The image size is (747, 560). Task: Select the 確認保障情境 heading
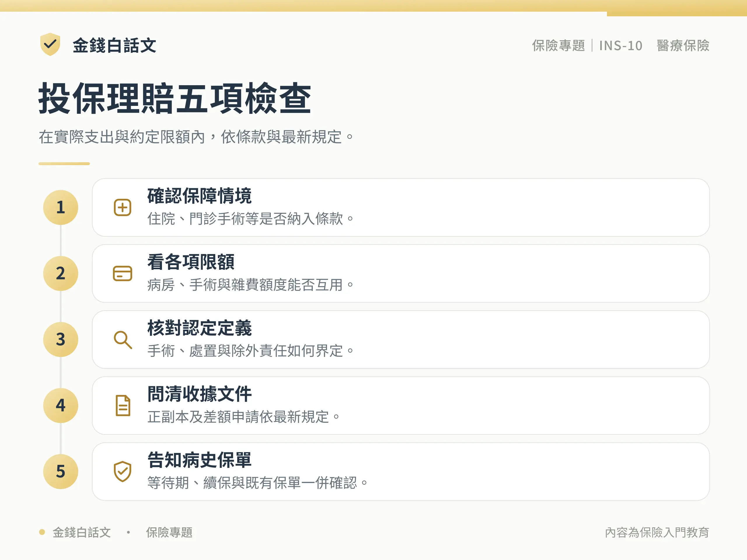pyautogui.click(x=199, y=196)
